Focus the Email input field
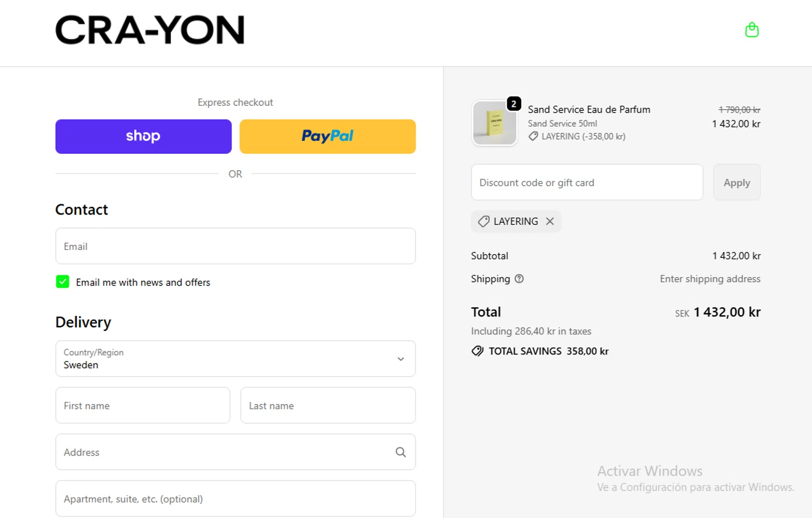The image size is (812, 518). 235,246
